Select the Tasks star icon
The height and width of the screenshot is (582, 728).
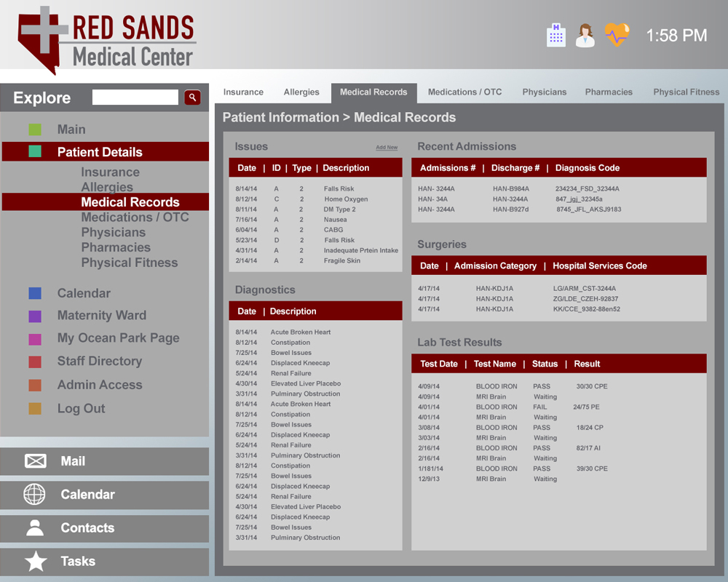35,562
